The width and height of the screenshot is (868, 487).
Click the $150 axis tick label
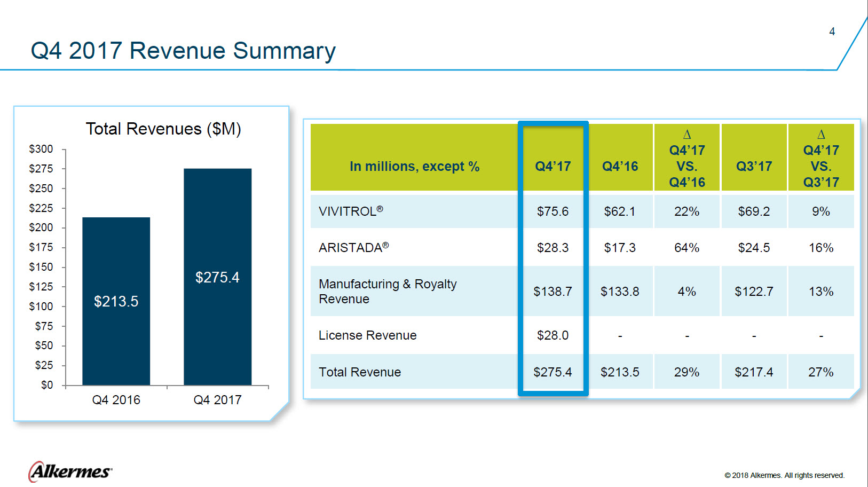point(41,267)
